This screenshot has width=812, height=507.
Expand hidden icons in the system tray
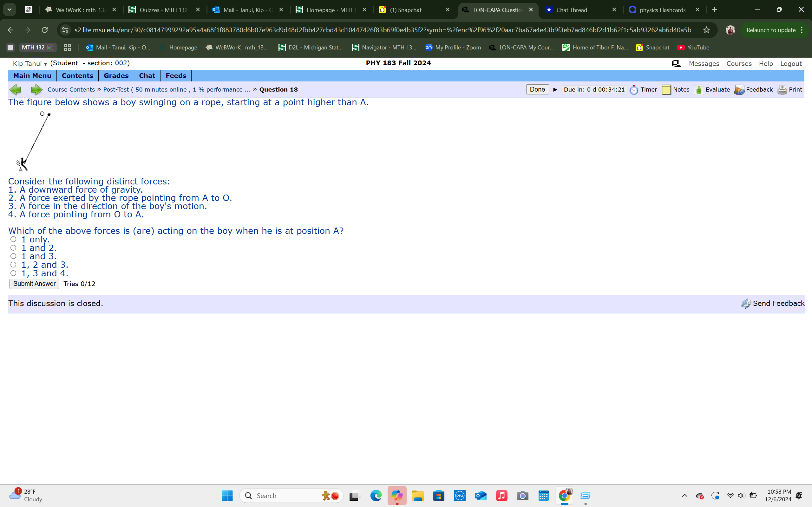click(685, 495)
